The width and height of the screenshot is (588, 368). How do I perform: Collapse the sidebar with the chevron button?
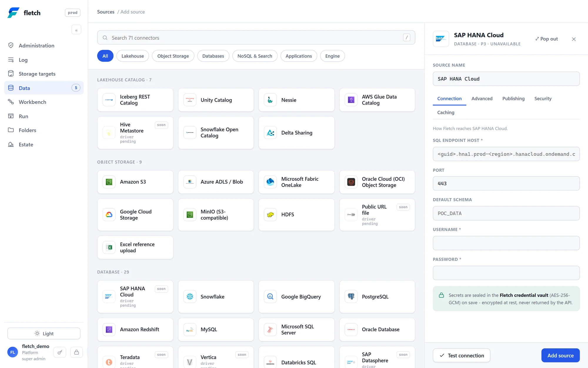(x=76, y=30)
